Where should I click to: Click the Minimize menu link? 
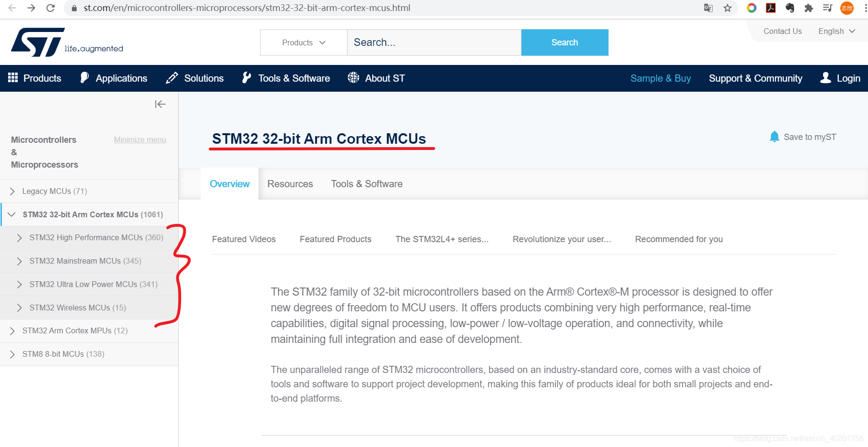click(x=140, y=139)
